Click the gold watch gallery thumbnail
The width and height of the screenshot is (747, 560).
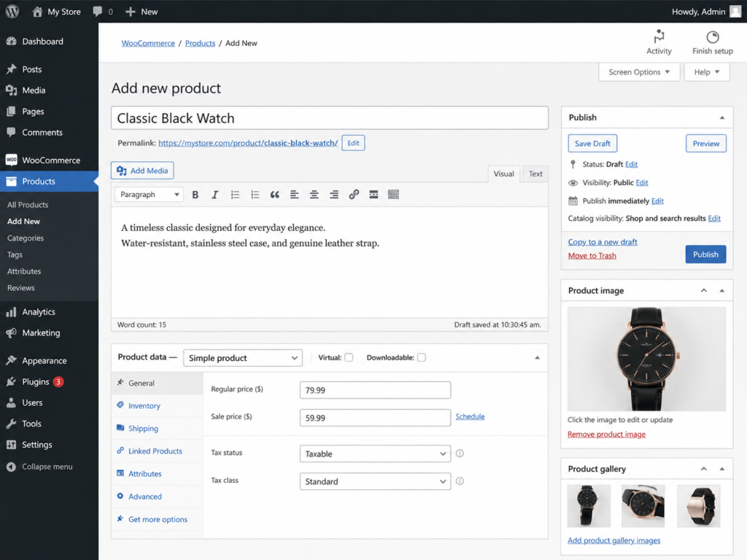pos(698,506)
